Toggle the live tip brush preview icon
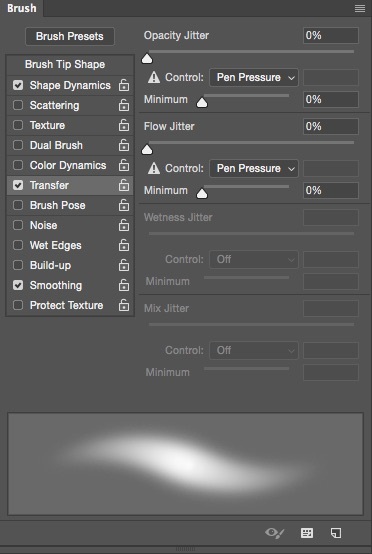The width and height of the screenshot is (372, 554). [x=274, y=533]
